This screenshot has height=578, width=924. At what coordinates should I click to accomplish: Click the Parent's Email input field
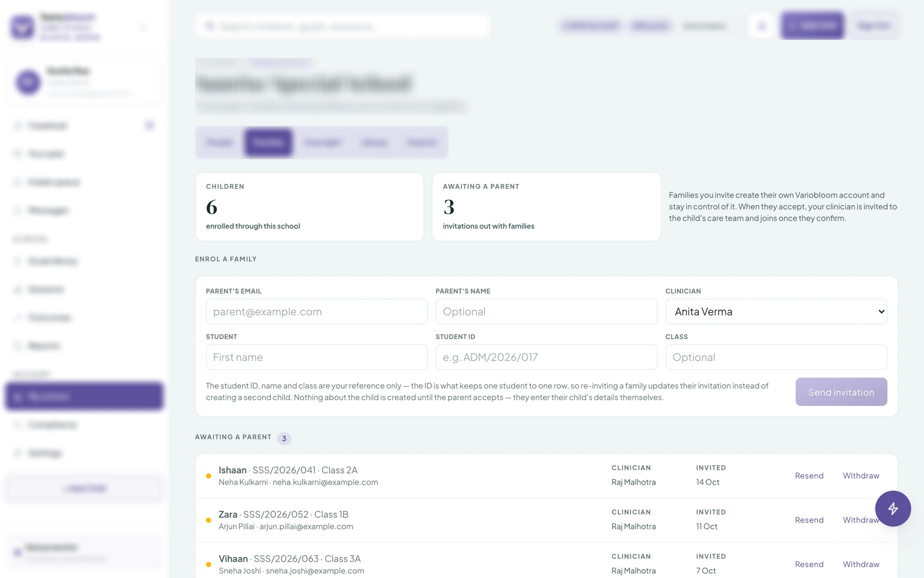click(316, 311)
